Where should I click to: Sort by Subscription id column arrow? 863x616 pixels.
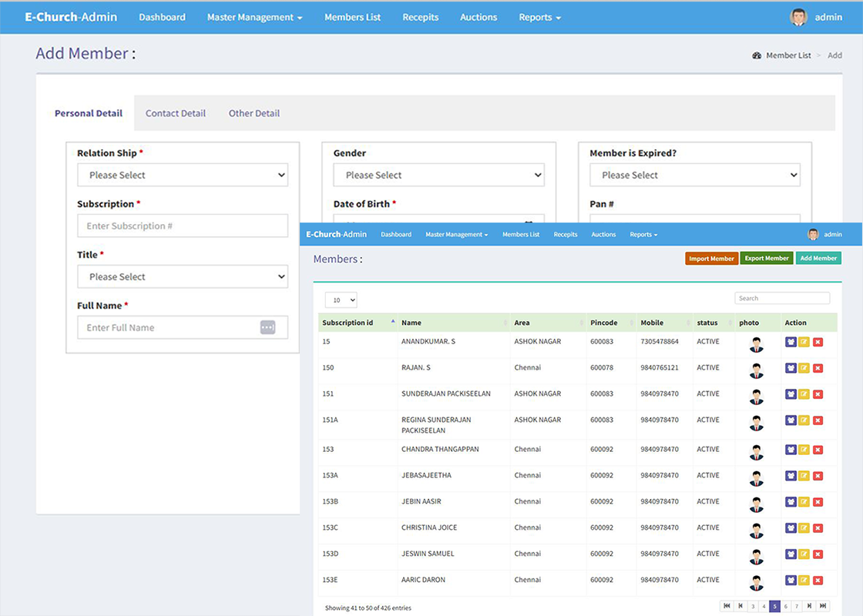coord(393,322)
